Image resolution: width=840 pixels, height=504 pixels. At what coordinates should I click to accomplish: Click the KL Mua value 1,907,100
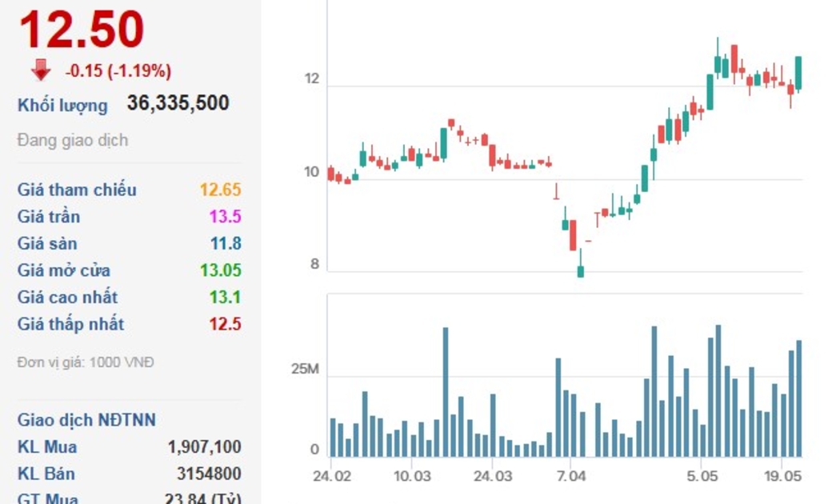[x=204, y=446]
